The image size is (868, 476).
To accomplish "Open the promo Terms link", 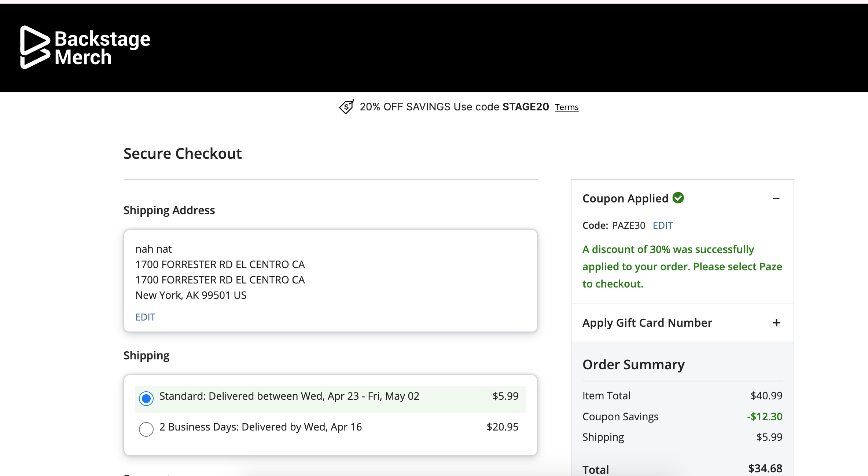I will click(566, 107).
